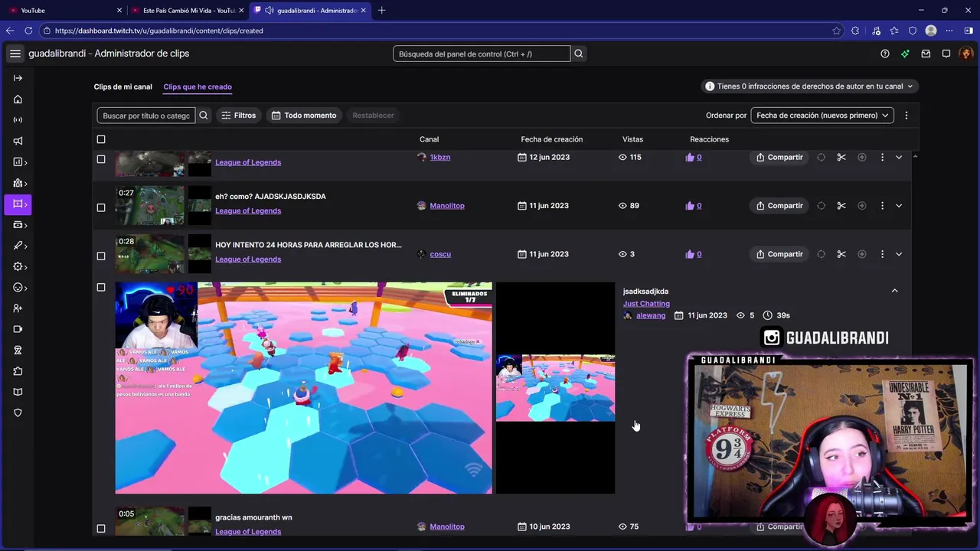The image size is (980, 551).
Task: Collapse the expanded 'jsadksadjkda' clip chevron
Action: tap(894, 291)
